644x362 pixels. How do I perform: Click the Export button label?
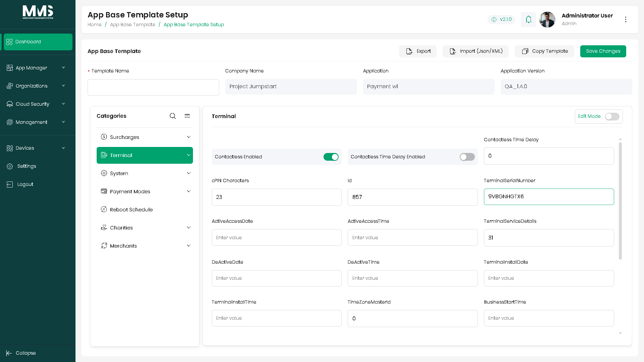(424, 51)
